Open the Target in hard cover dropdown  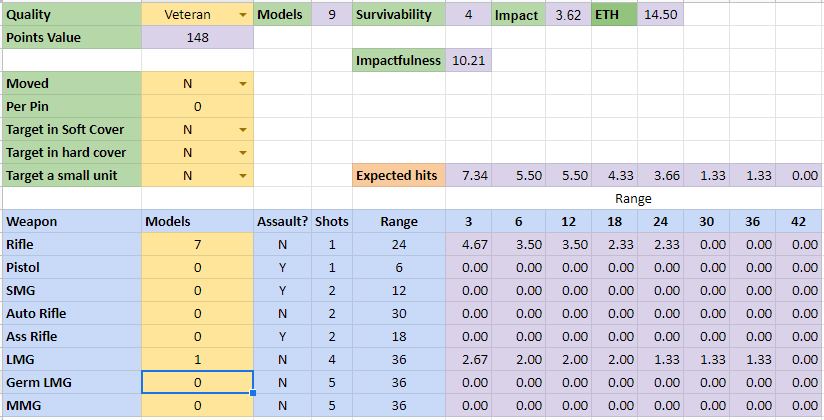pyautogui.click(x=242, y=153)
